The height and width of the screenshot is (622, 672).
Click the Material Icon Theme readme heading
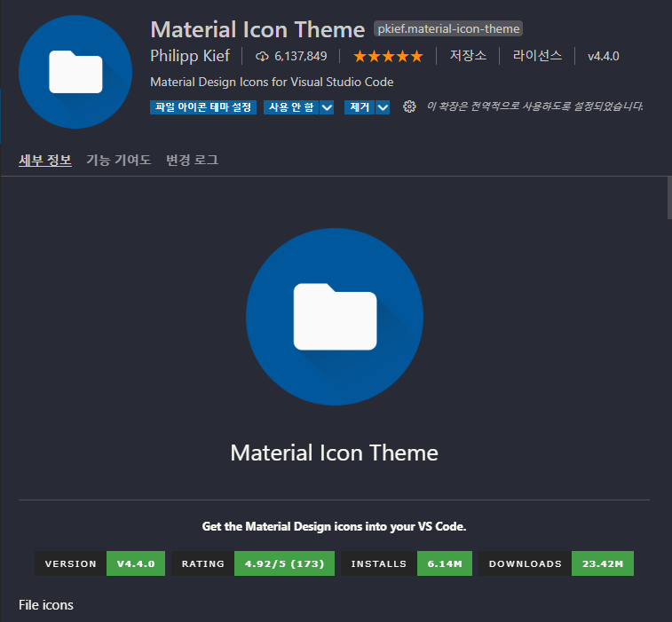tap(335, 453)
